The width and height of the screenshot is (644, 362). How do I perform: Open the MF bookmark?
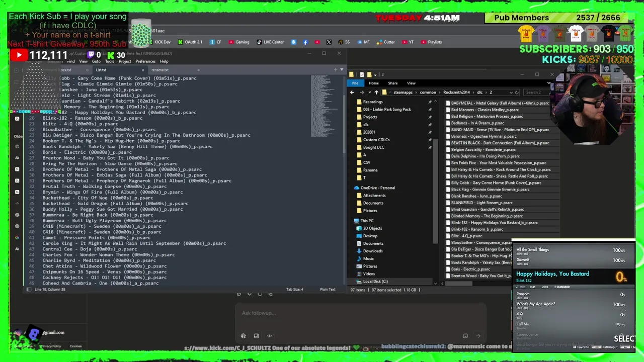pyautogui.click(x=363, y=42)
